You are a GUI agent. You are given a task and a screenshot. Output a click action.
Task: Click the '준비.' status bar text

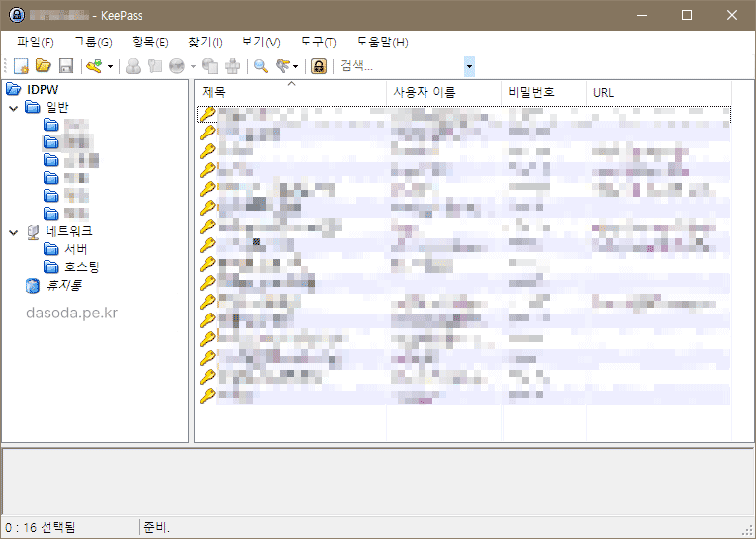click(x=156, y=527)
